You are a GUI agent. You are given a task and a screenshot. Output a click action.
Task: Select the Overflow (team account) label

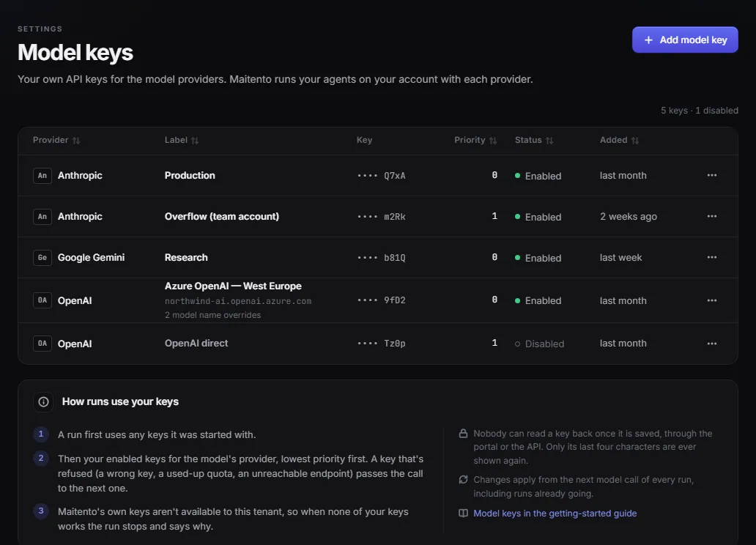222,217
